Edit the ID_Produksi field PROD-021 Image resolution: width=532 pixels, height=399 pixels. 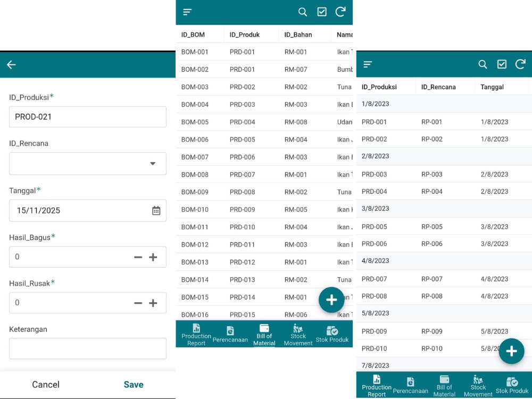click(88, 117)
